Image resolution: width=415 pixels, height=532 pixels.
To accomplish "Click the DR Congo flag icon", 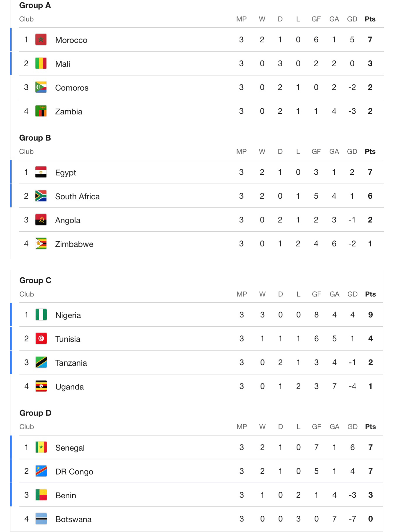I will 41,471.
